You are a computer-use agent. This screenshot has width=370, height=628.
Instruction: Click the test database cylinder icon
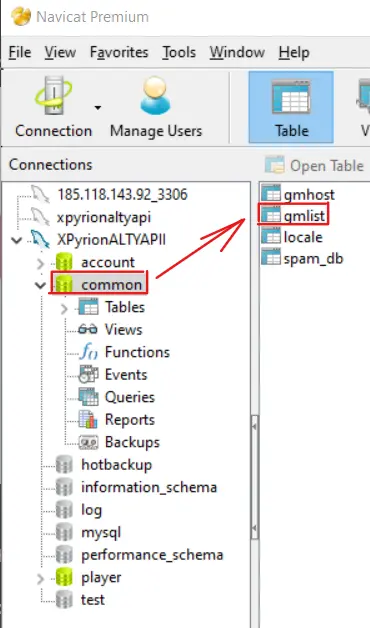[64, 600]
